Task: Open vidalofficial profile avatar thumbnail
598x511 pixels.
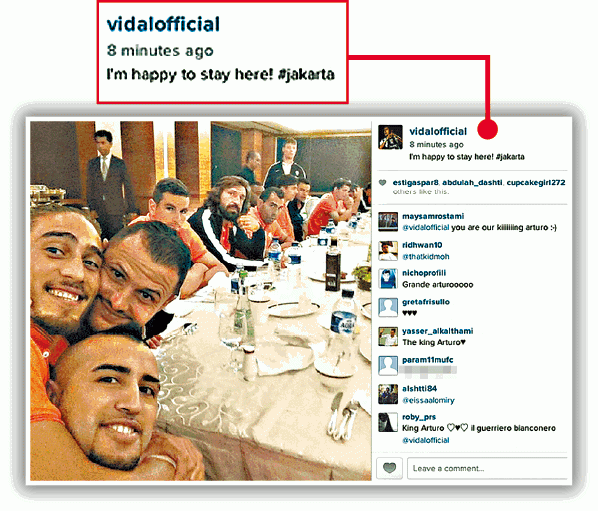Action: coord(390,137)
